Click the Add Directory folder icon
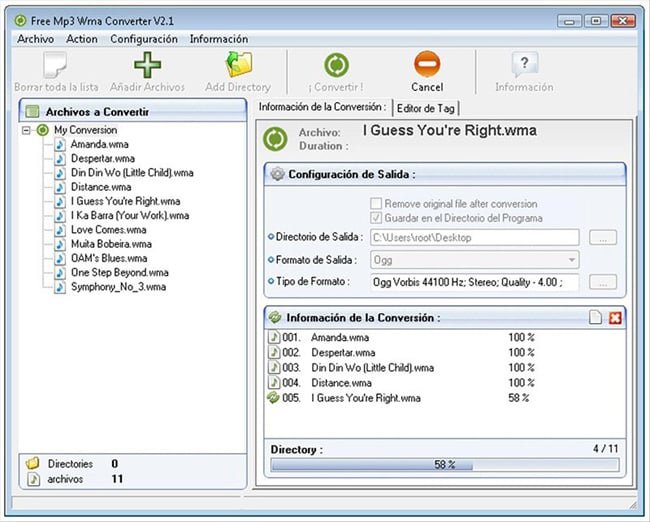The image size is (650, 522). 238,66
